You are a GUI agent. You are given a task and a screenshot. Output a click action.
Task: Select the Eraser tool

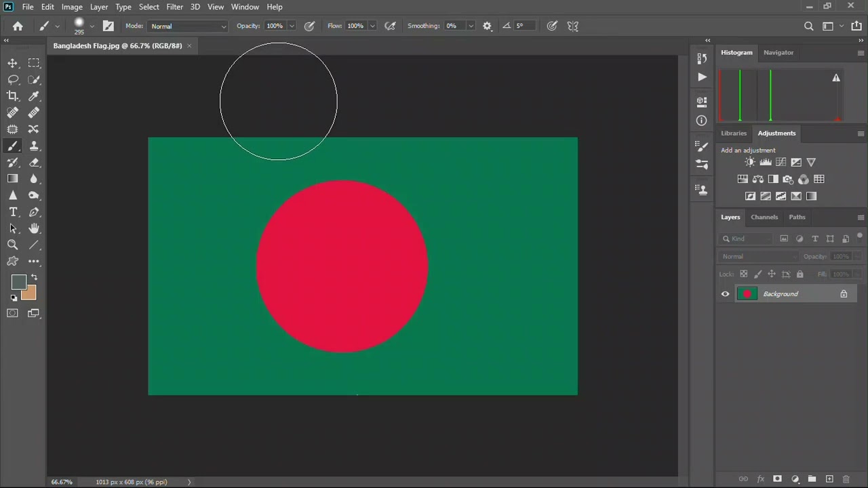[x=34, y=163]
